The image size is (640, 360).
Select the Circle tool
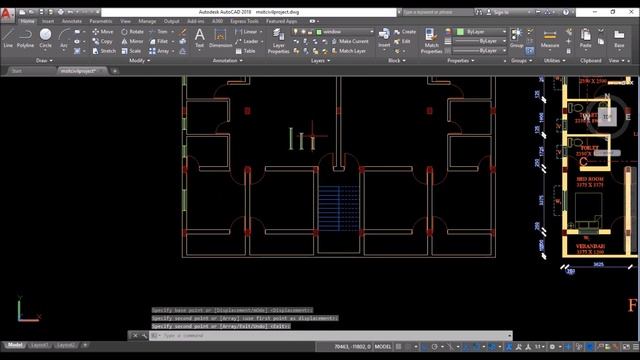click(45, 38)
